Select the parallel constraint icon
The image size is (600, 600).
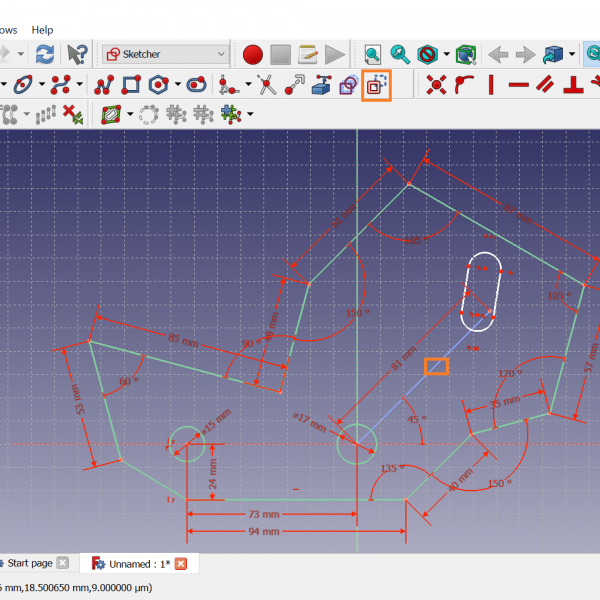pos(546,85)
